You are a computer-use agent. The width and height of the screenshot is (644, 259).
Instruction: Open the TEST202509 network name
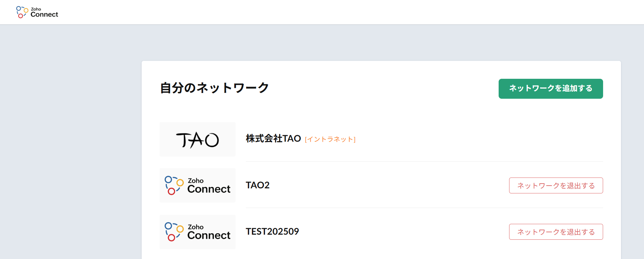pos(272,232)
